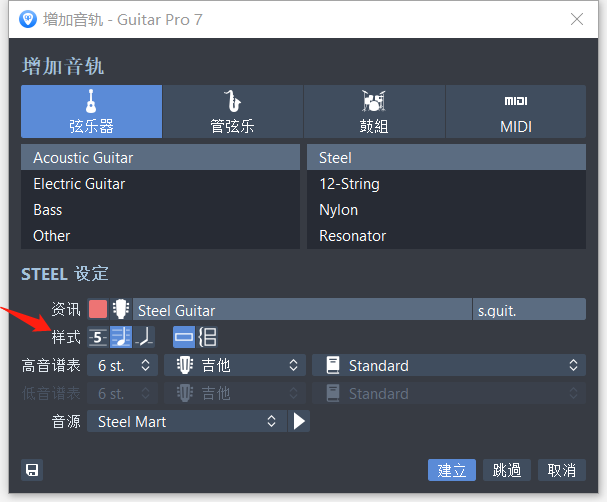Toggle slash notation style icon
607x502 pixels.
coord(144,337)
